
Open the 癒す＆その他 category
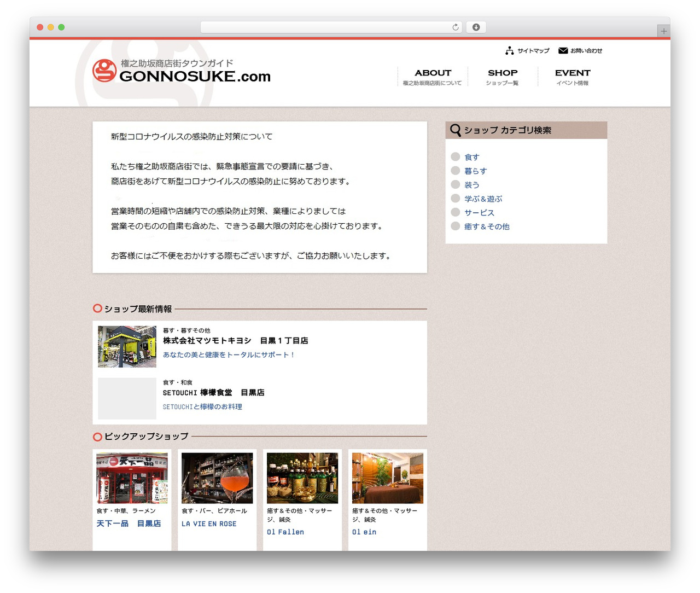point(487,226)
